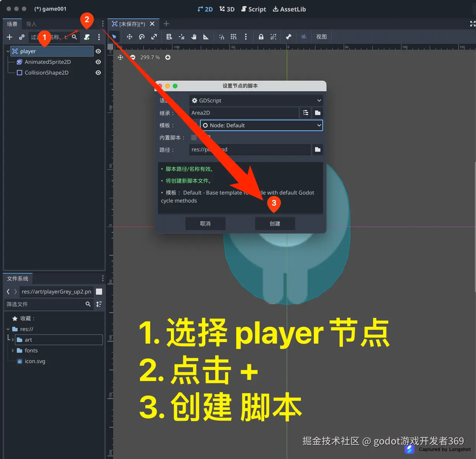Toggle FileSystem split mode square button
Viewport: 476px width, 459px height.
[x=99, y=292]
